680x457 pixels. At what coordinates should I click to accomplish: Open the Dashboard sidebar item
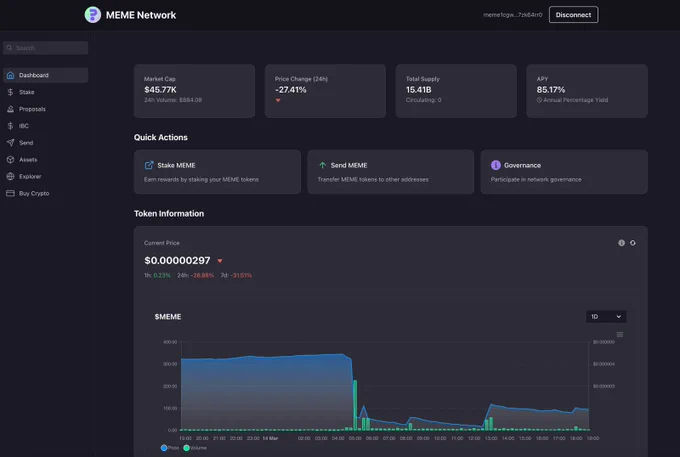pyautogui.click(x=46, y=75)
